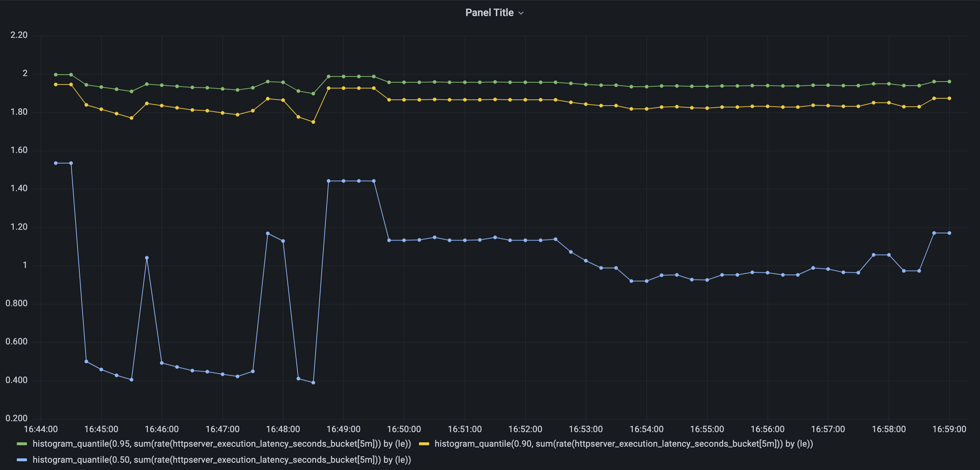The image size is (980, 470).
Task: Open blue color swatch for 0.50 series
Action: coord(22,460)
